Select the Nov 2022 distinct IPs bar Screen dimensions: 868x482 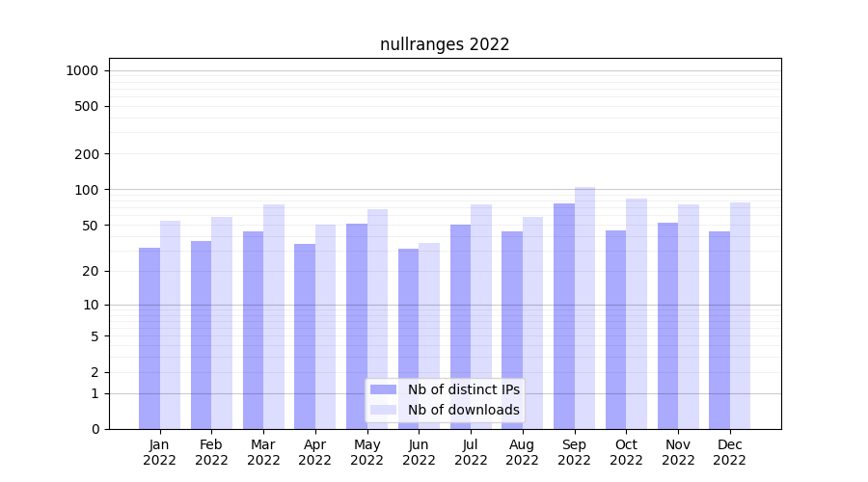click(x=667, y=326)
